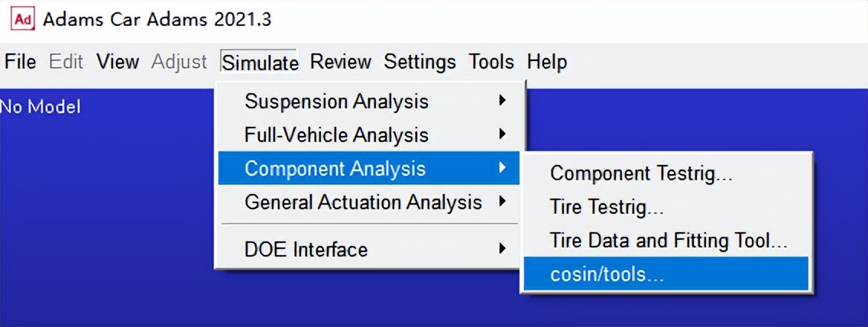Click the arrow beside Suspension Analysis
Viewport: 868px width, 327px height.
[502, 101]
